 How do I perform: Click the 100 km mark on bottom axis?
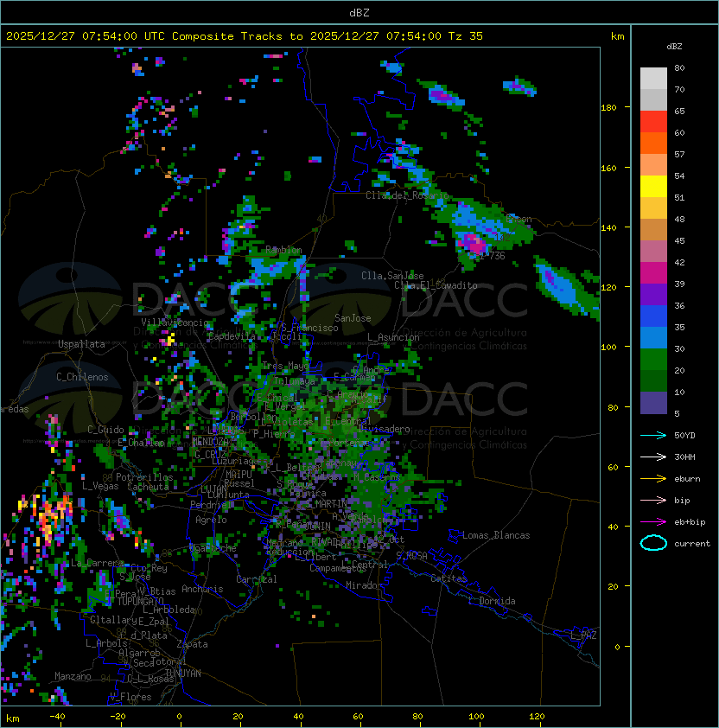pos(477,717)
